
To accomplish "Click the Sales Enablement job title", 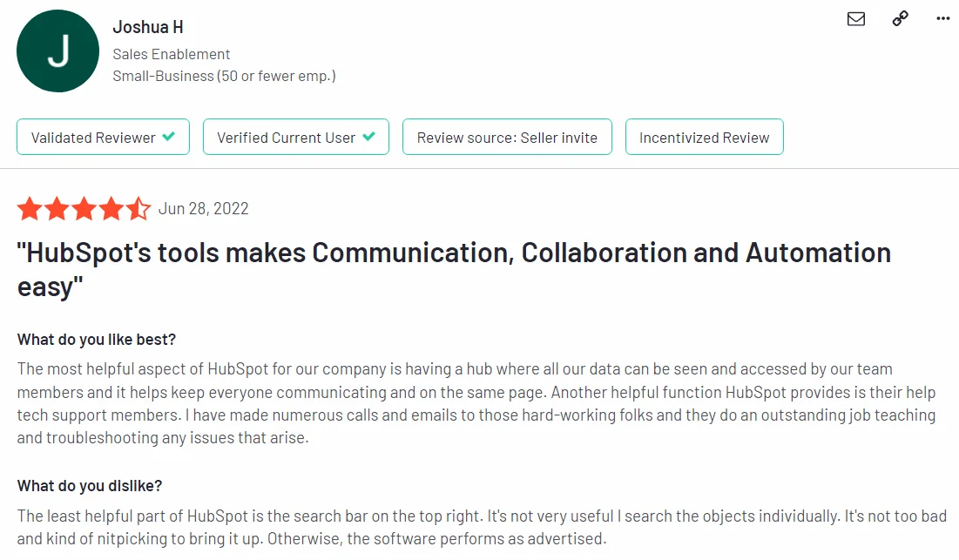I will (171, 54).
